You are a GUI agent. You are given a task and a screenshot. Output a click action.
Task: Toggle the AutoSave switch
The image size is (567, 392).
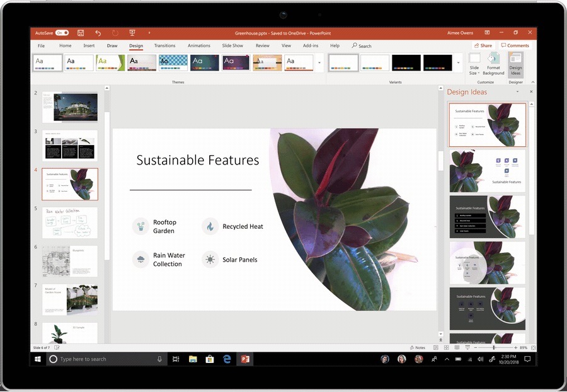coord(62,33)
